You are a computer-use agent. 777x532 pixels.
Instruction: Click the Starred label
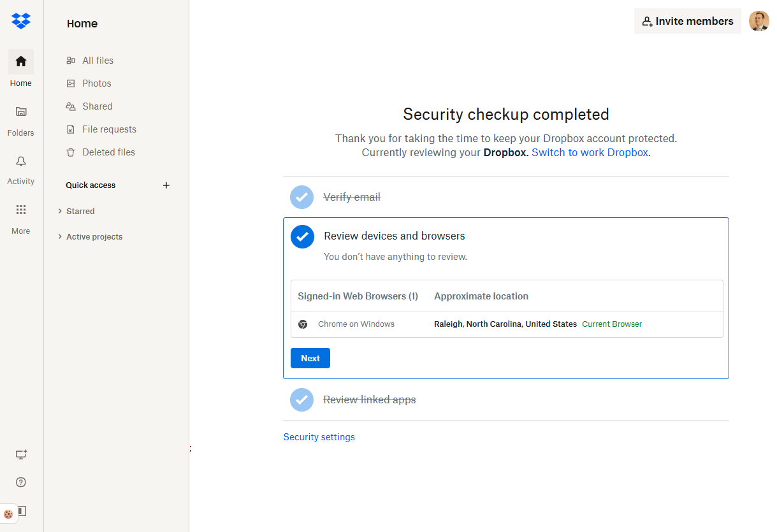[80, 211]
